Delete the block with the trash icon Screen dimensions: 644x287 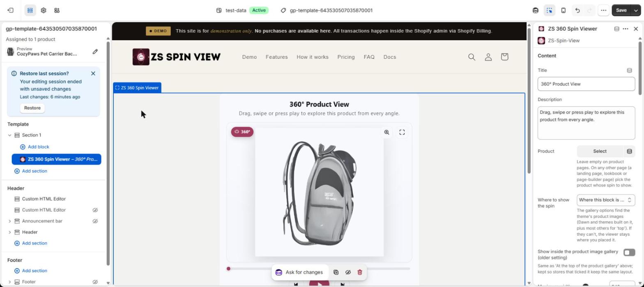click(360, 272)
